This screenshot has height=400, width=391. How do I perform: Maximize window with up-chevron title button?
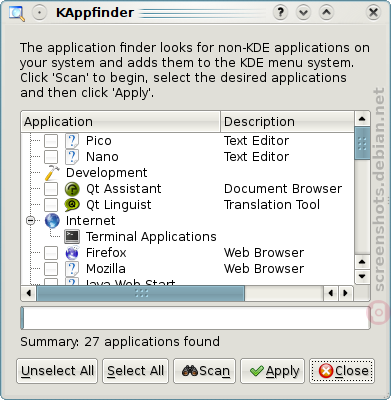327,13
